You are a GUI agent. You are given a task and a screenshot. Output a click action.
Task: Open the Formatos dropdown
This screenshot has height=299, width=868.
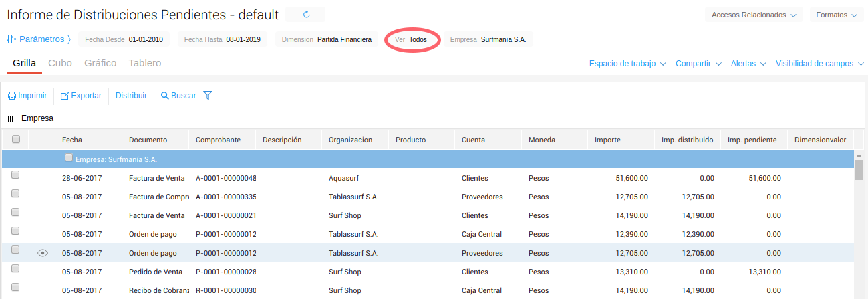click(x=836, y=15)
